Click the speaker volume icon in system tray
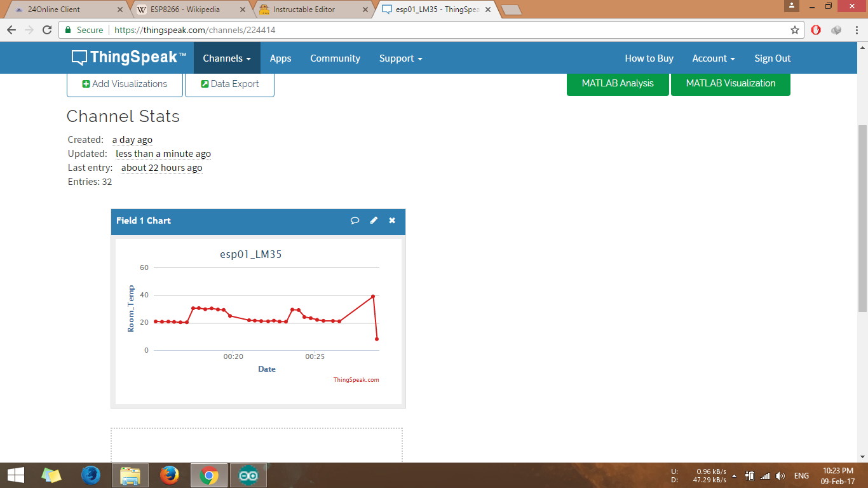This screenshot has height=488, width=868. (780, 475)
